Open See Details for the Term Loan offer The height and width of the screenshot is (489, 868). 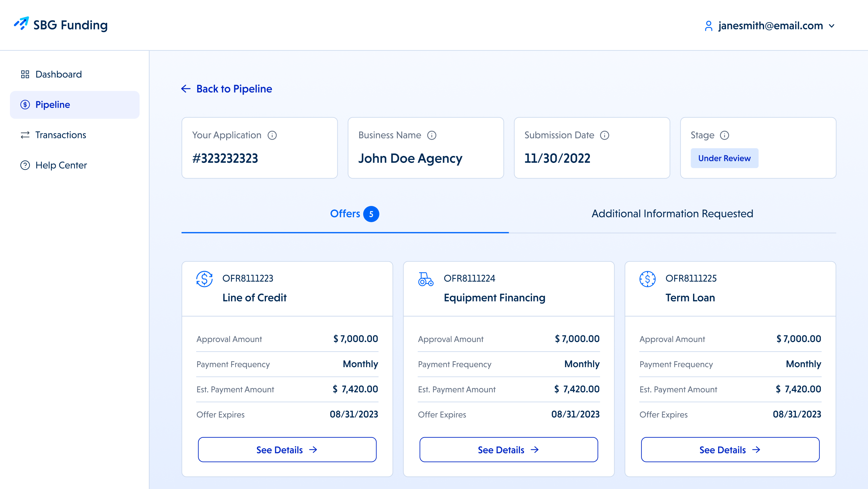[x=730, y=450]
